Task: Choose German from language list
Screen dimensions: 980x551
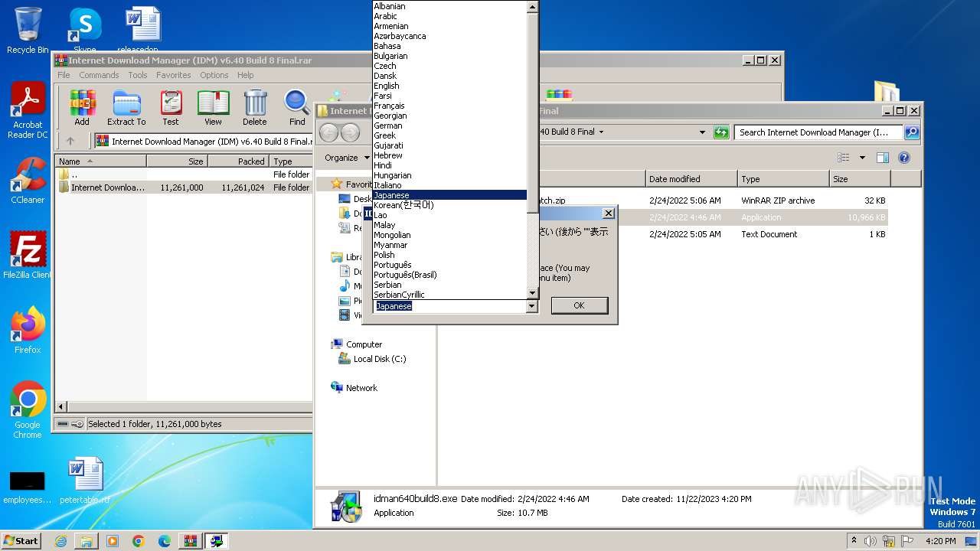Action: pyautogui.click(x=449, y=126)
